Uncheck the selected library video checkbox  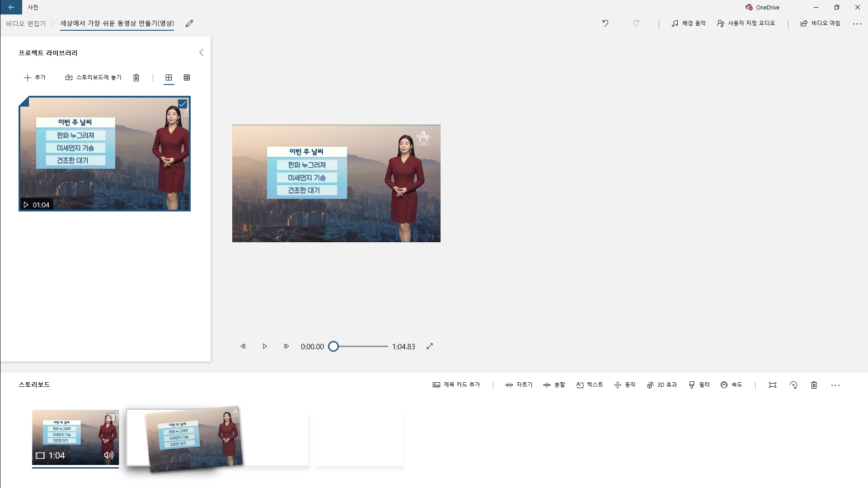[183, 104]
